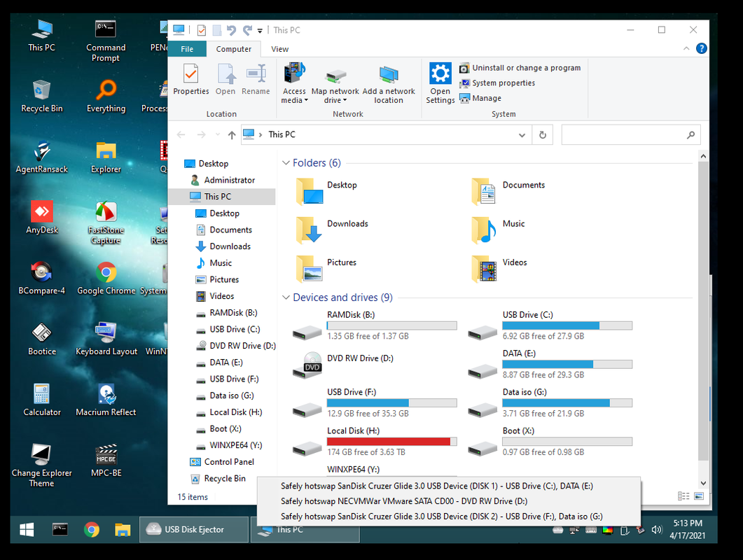This screenshot has height=560, width=743.
Task: Launch Chrome from the taskbar
Action: [92, 530]
